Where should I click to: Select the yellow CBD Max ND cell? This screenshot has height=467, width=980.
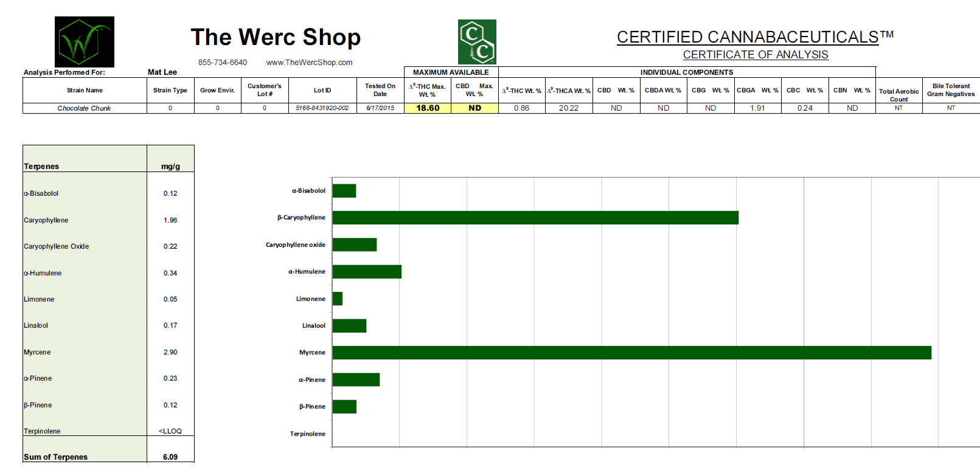click(474, 108)
